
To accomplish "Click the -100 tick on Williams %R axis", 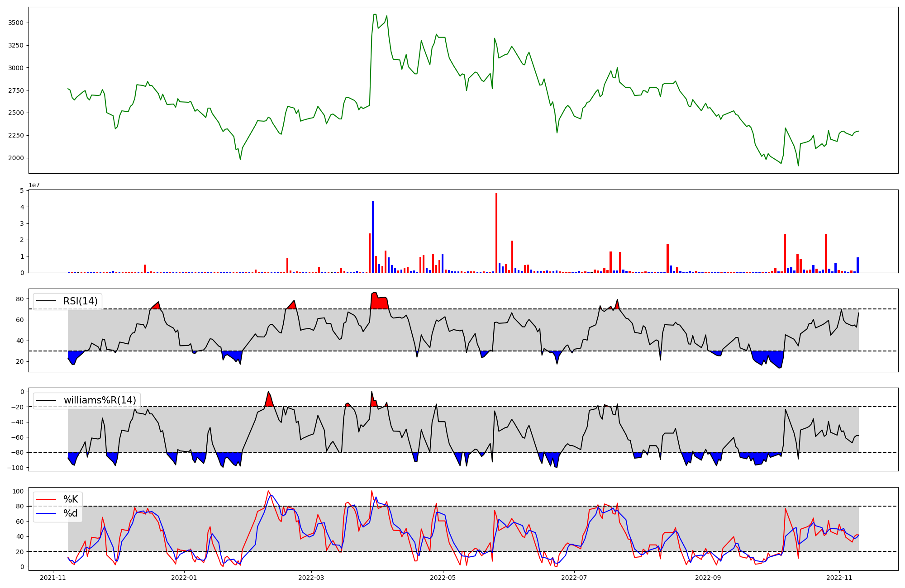I will pyautogui.click(x=15, y=467).
